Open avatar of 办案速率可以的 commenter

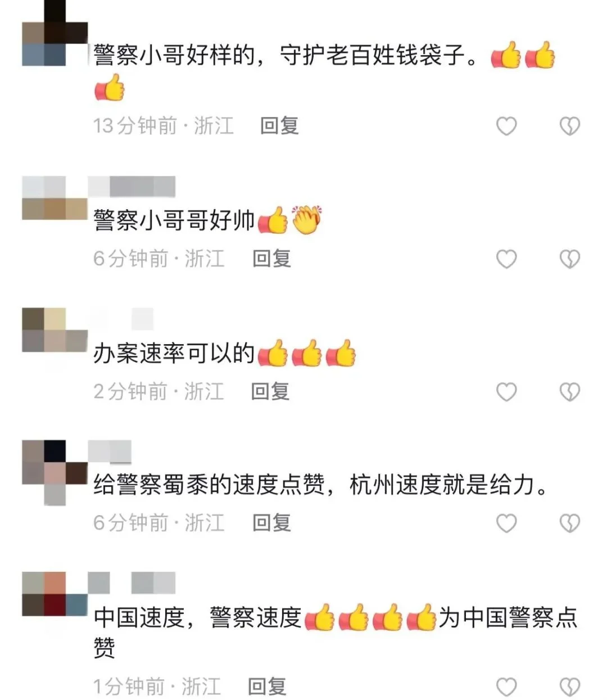pos(55,330)
